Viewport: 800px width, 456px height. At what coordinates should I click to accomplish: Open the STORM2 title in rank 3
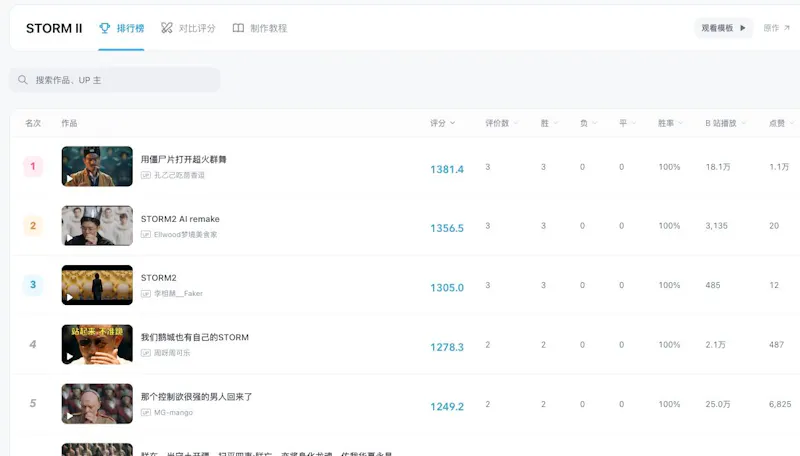[x=159, y=277]
